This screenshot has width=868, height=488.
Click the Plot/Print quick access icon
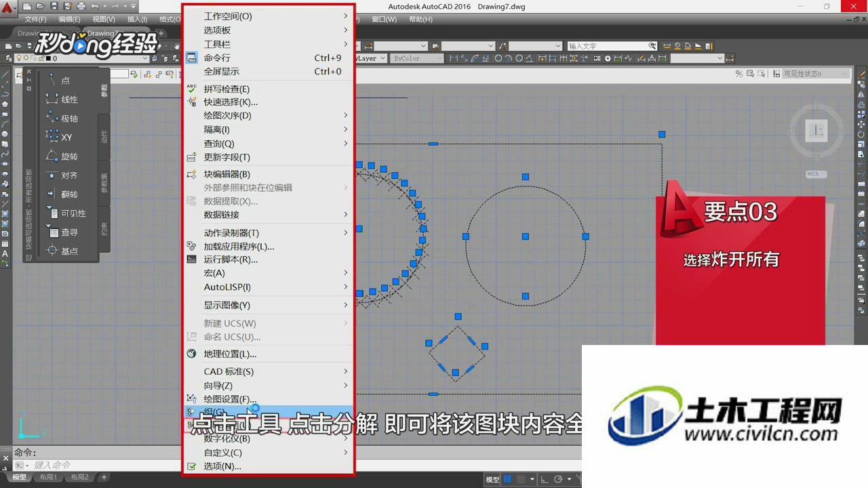click(81, 6)
